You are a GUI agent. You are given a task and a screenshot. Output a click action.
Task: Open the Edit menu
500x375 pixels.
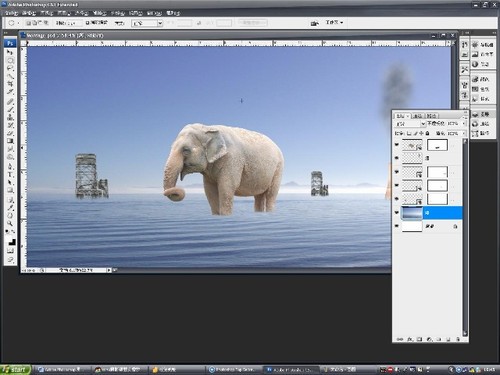pos(29,13)
